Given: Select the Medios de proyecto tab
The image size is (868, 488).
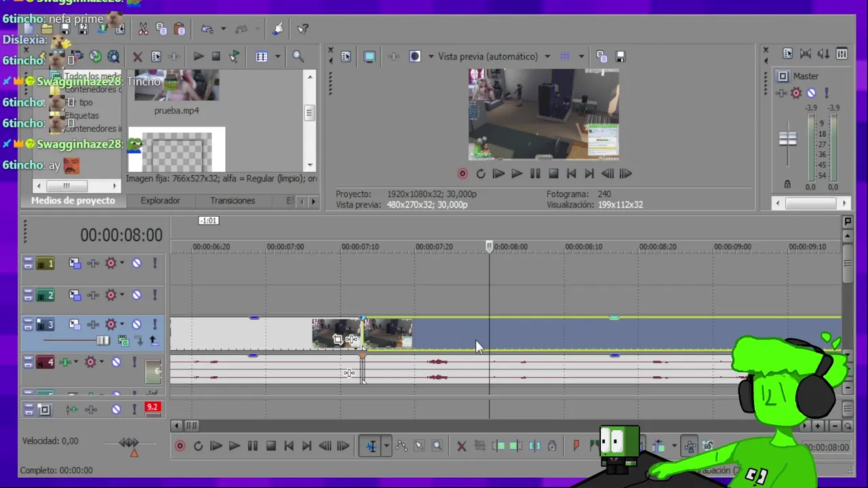Looking at the screenshot, I should [x=73, y=201].
